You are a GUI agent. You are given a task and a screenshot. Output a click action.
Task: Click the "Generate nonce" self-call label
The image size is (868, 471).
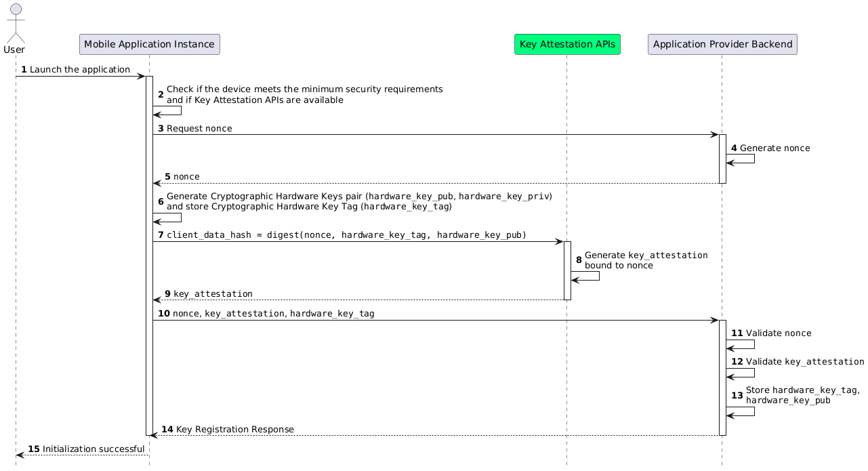point(774,148)
